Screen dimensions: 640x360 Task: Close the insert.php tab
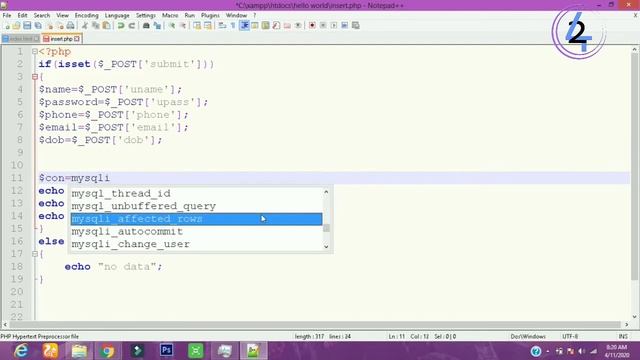77,39
